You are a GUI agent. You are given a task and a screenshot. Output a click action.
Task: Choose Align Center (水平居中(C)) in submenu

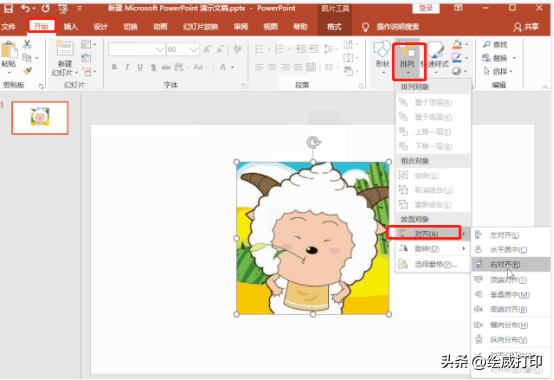click(511, 250)
